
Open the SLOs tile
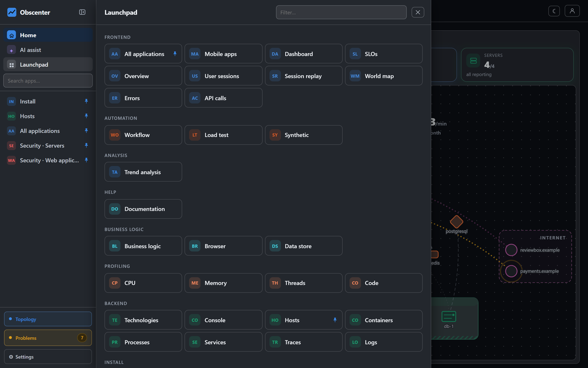pyautogui.click(x=384, y=54)
